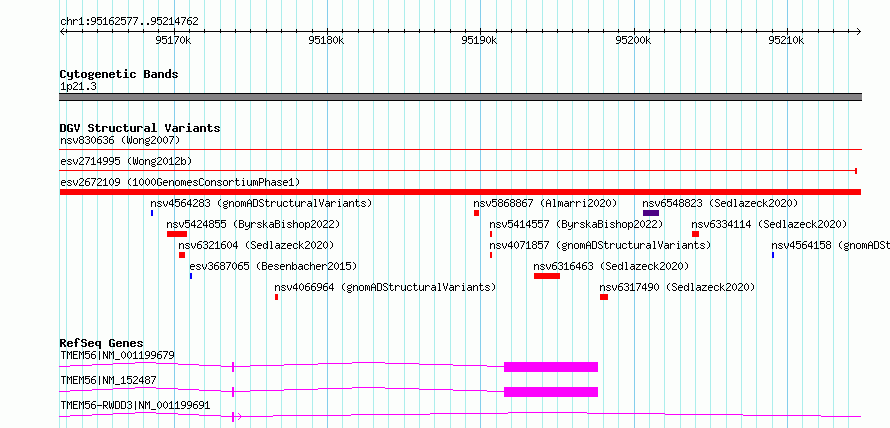The height and width of the screenshot is (428, 890).
Task: Select the magenta exon block of TMEM56|NM_001199679
Action: [551, 367]
